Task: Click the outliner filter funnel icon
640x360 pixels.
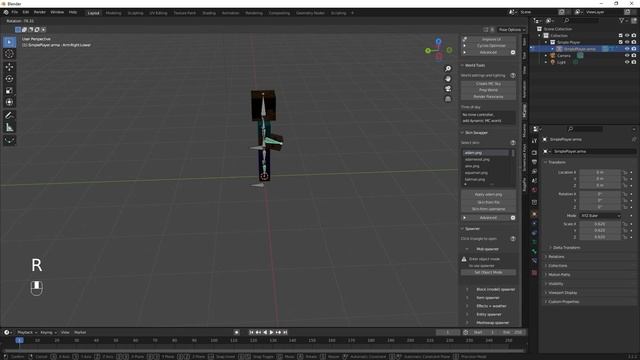Action: tap(621, 20)
